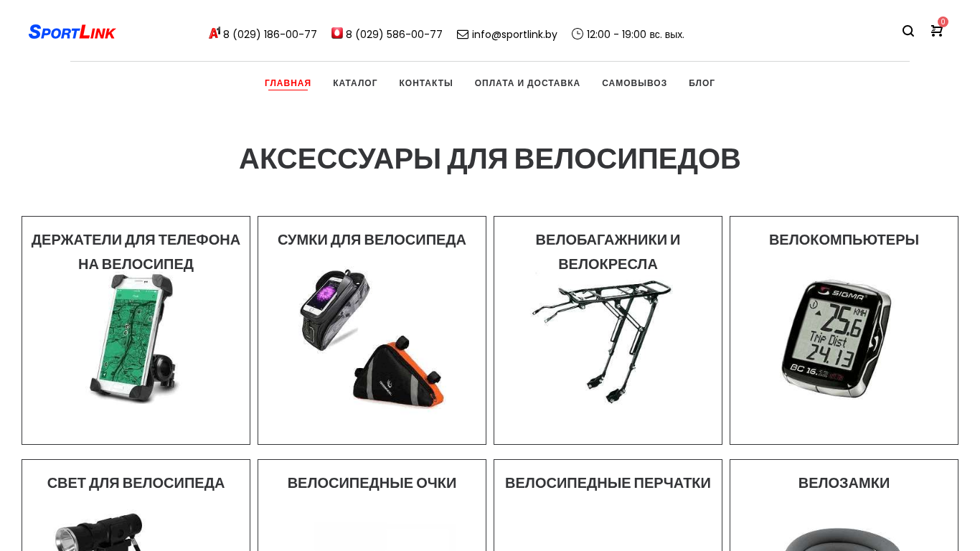Click the A1 operator phone icon

click(215, 33)
